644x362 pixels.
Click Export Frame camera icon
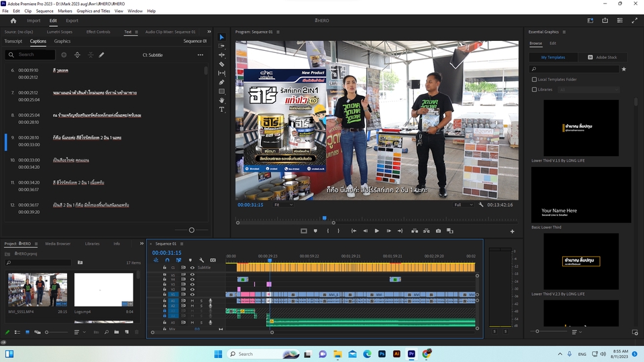tap(438, 231)
